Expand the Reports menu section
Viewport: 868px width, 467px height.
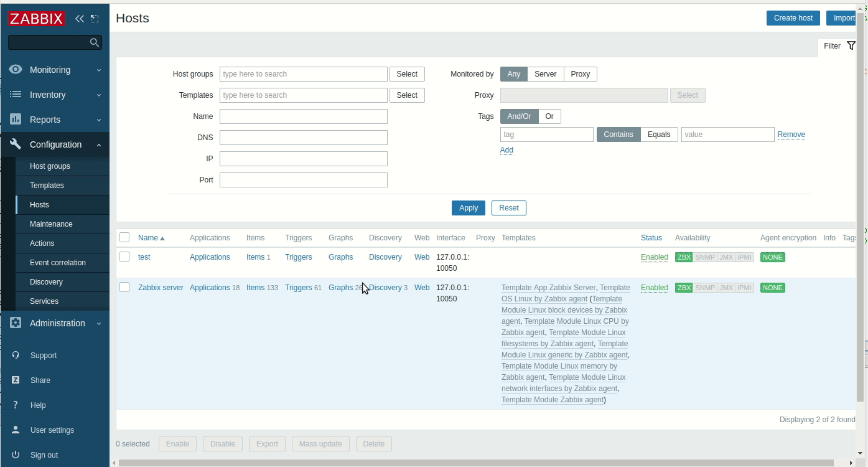[99, 120]
